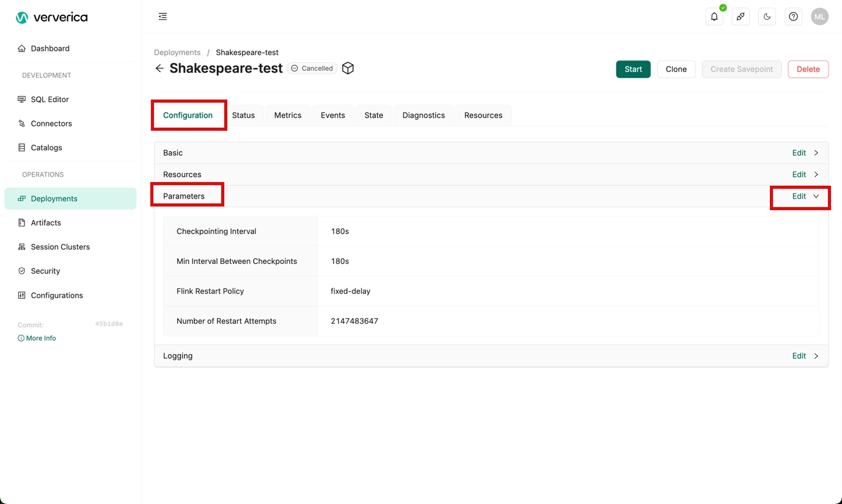
Task: Clone the Shakespeare-test deployment
Action: click(x=676, y=69)
